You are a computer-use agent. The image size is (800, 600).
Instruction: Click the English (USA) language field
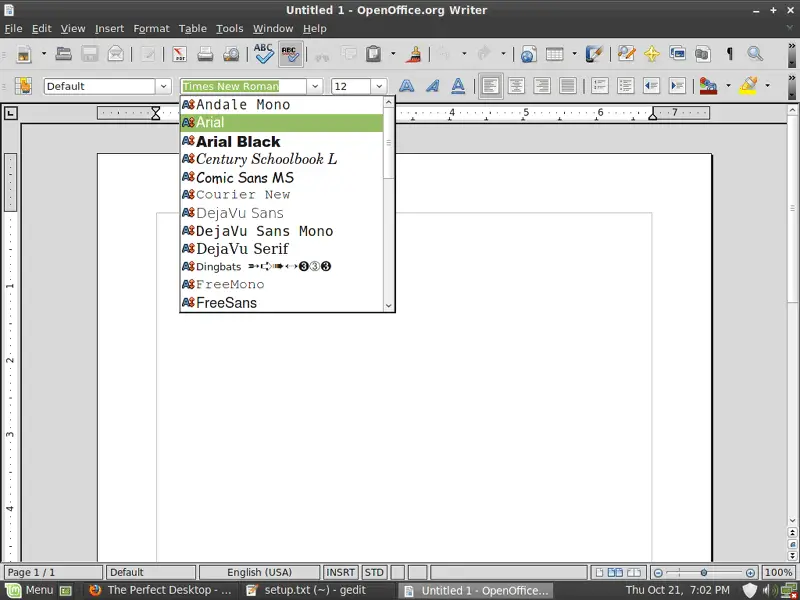tap(259, 572)
